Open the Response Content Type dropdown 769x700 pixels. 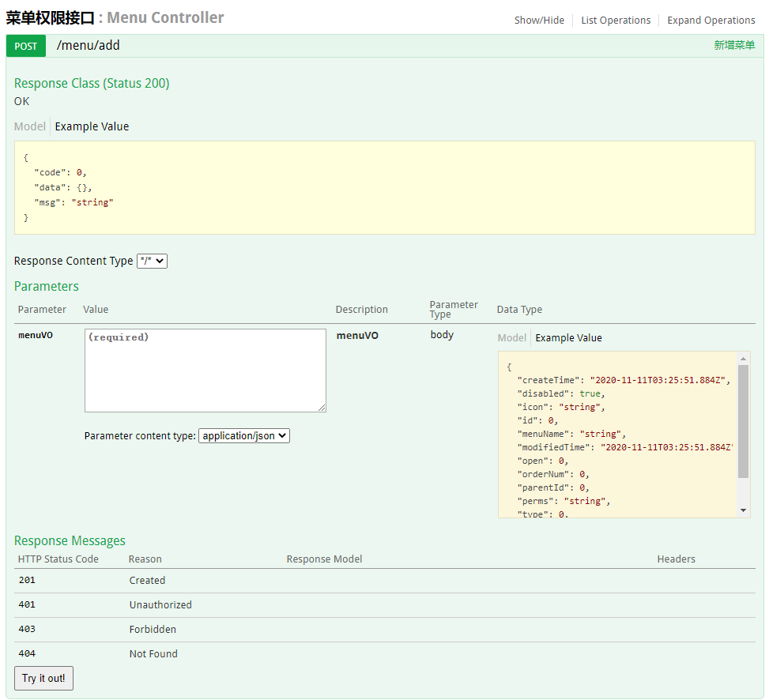tap(151, 261)
